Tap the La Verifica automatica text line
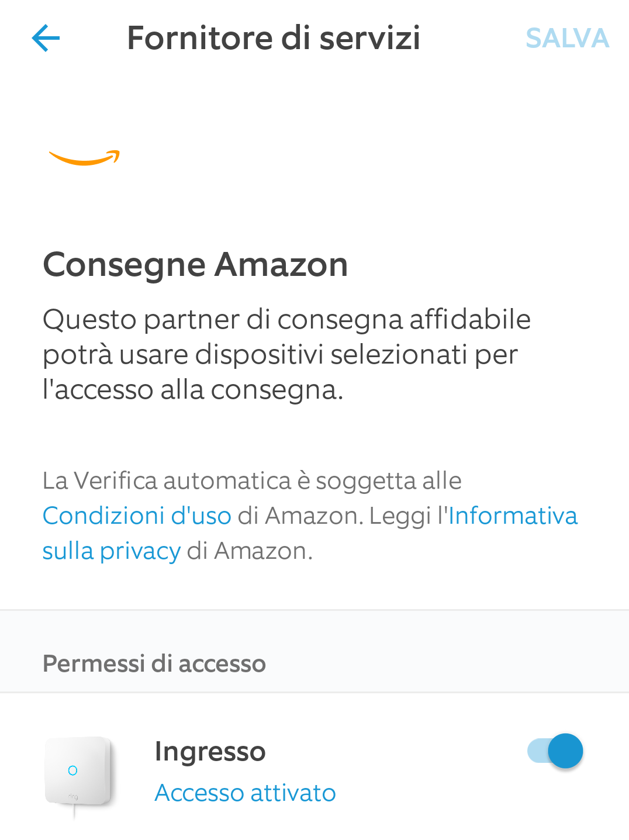 pyautogui.click(x=252, y=481)
